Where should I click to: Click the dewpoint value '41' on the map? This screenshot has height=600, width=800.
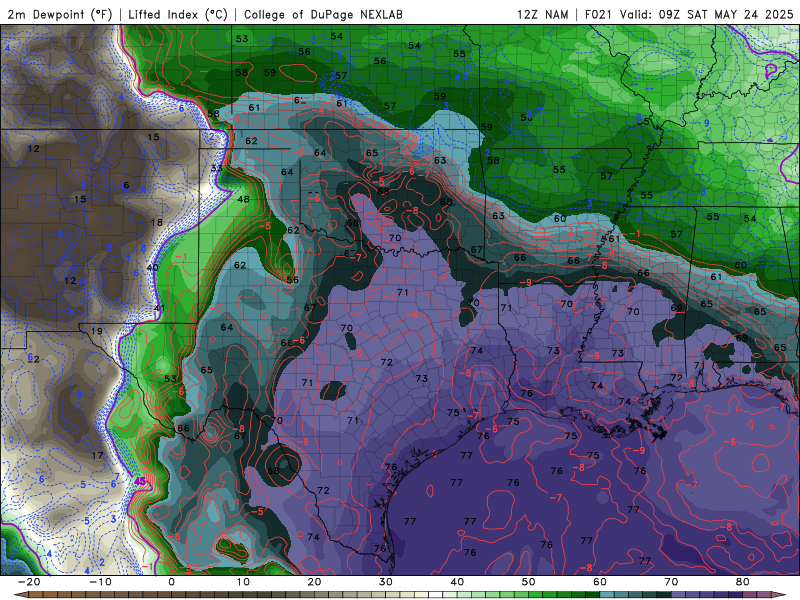point(159,308)
